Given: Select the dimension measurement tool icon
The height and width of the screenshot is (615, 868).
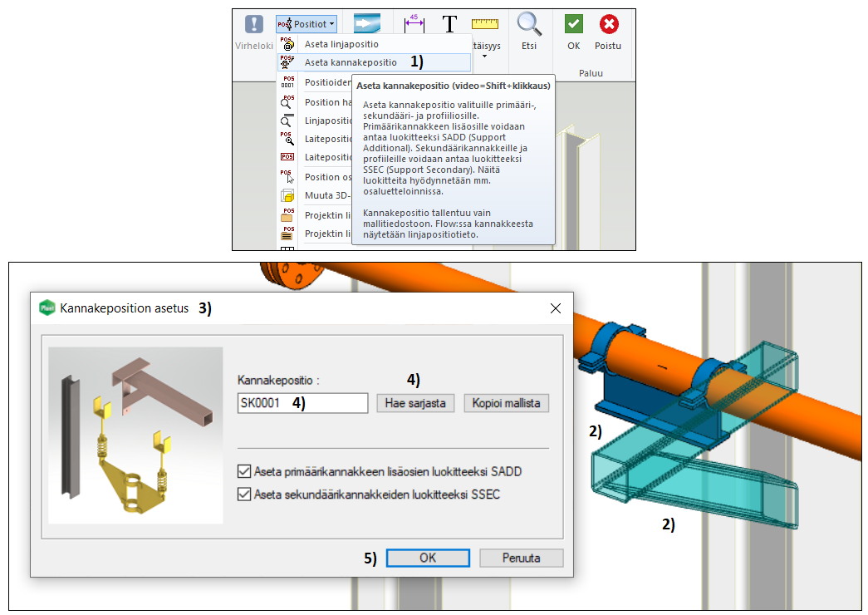Looking at the screenshot, I should coord(414,23).
